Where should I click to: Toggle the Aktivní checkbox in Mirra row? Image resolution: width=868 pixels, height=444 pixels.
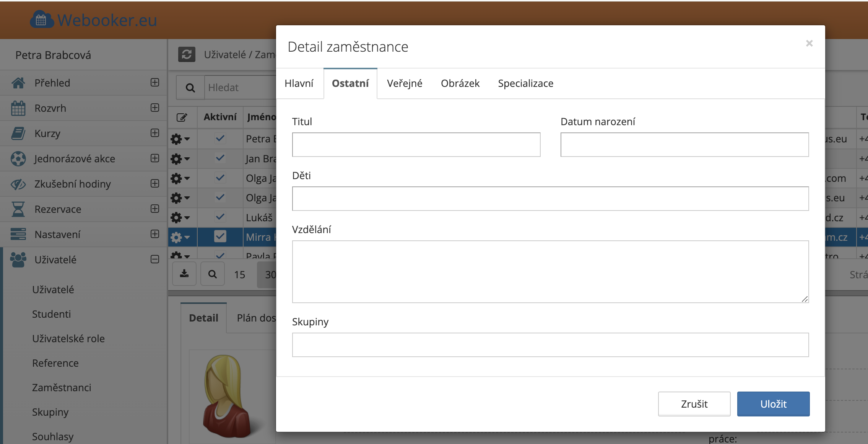(x=220, y=237)
